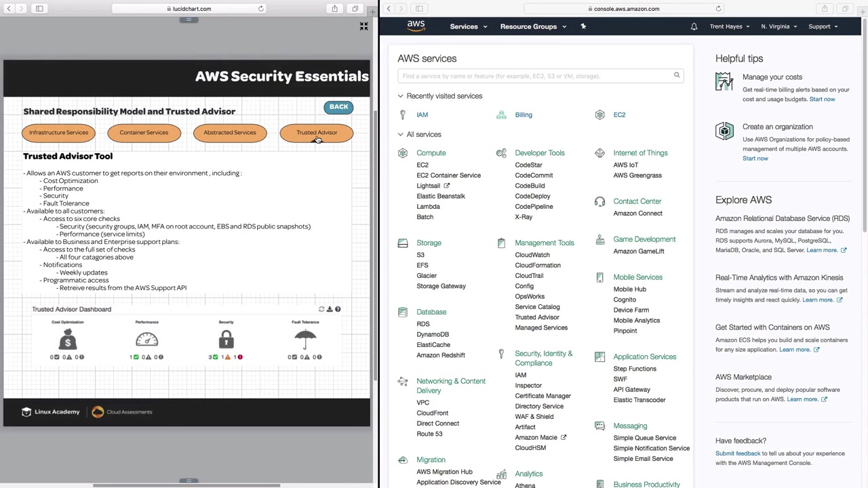868x488 pixels.
Task: Show tab overview in the lucidchart.com window
Action: point(355,9)
